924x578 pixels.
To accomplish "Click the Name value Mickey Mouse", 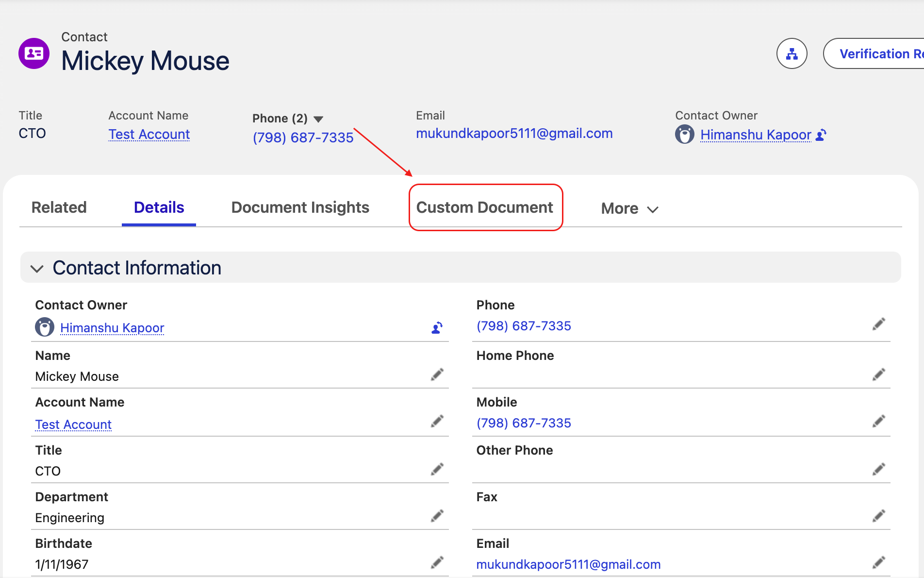I will click(x=77, y=376).
